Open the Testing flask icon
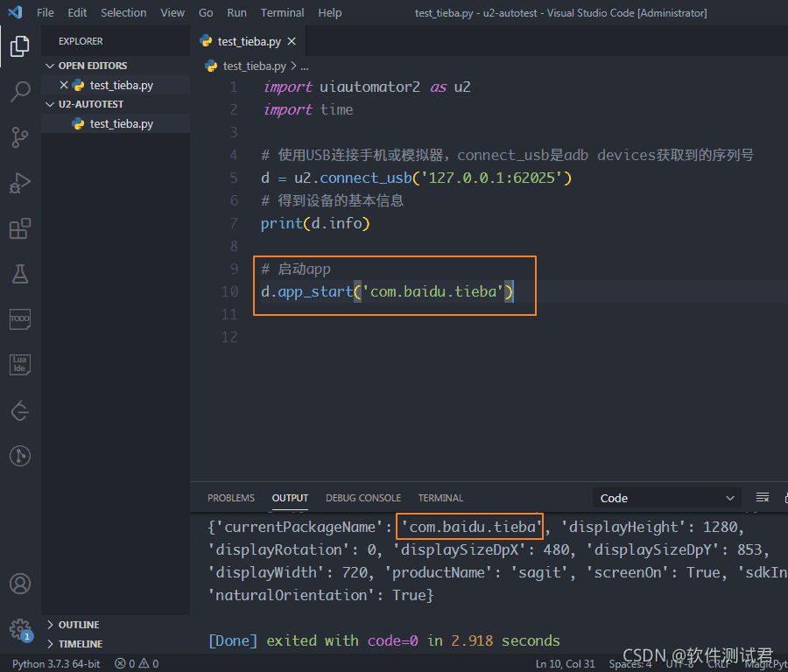Image resolution: width=788 pixels, height=672 pixels. [19, 274]
